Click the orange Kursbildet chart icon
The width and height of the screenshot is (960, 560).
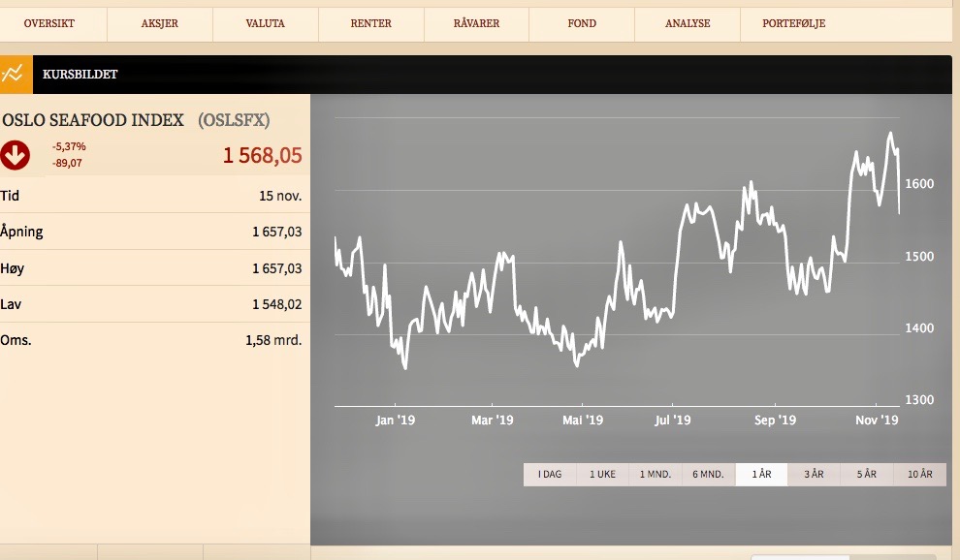pyautogui.click(x=16, y=74)
